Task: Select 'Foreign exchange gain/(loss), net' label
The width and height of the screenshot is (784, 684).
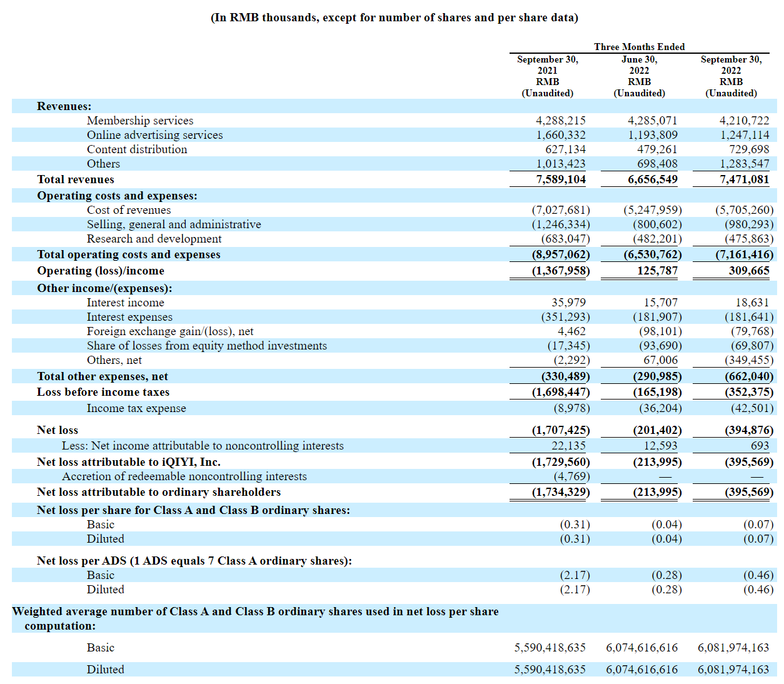Action: pyautogui.click(x=170, y=331)
